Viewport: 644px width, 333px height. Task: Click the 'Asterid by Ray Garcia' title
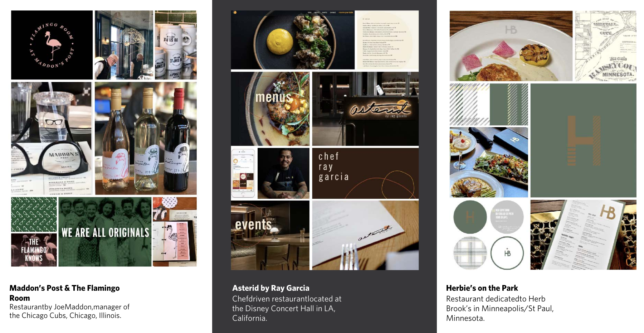[x=271, y=288]
